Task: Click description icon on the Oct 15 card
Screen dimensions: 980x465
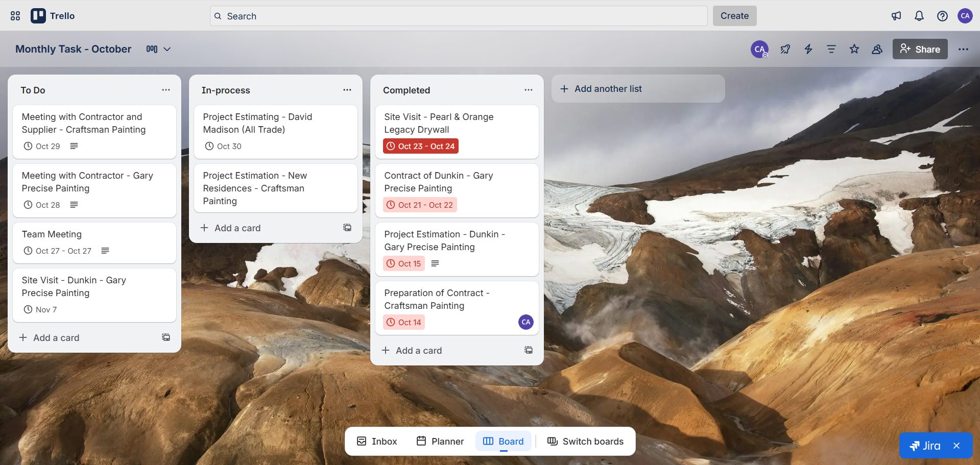Action: [x=435, y=263]
